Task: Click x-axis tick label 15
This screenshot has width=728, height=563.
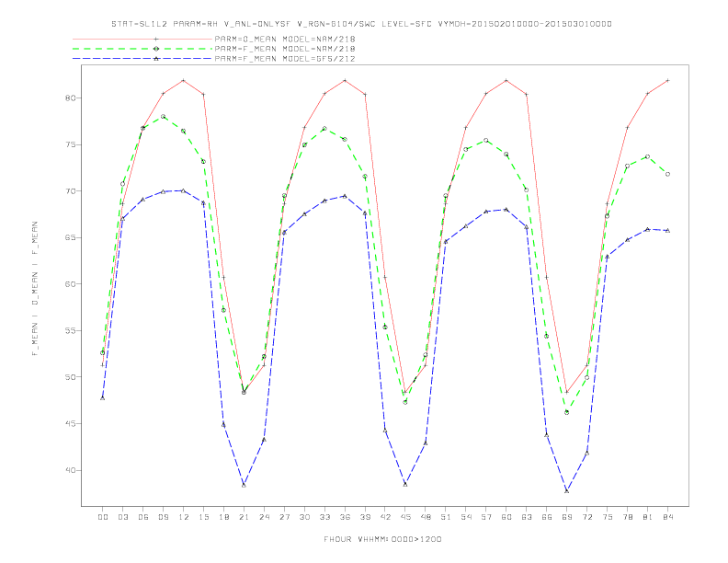Action: pyautogui.click(x=203, y=517)
